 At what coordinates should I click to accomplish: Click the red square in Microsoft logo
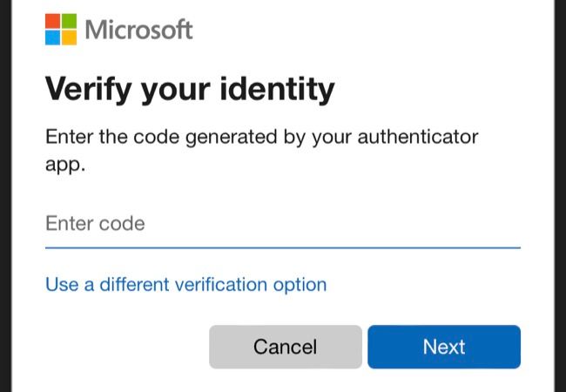(52, 21)
